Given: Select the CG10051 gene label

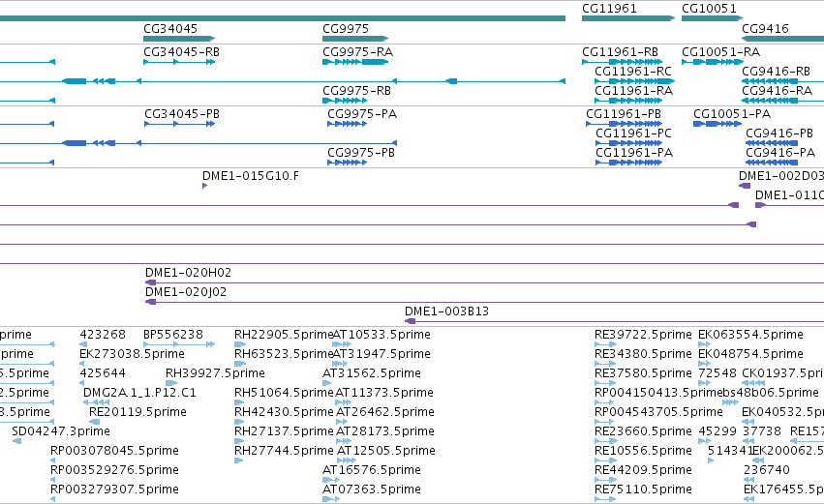Looking at the screenshot, I should pos(709,9).
